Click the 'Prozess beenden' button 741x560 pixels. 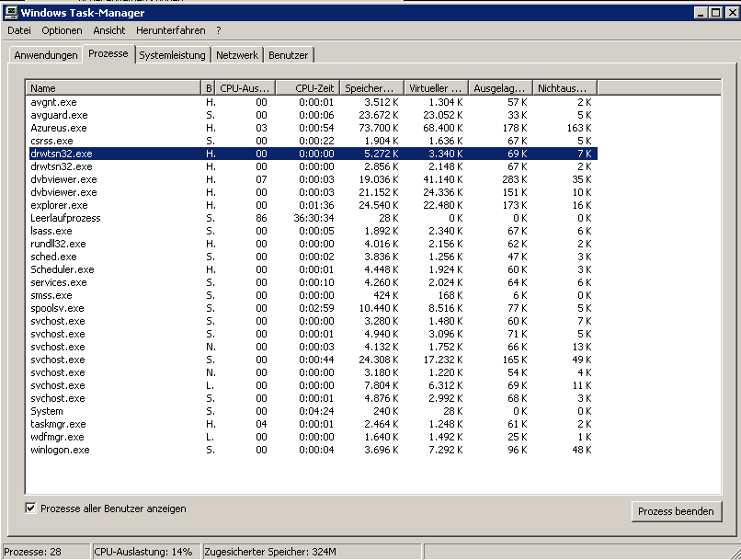pos(678,511)
